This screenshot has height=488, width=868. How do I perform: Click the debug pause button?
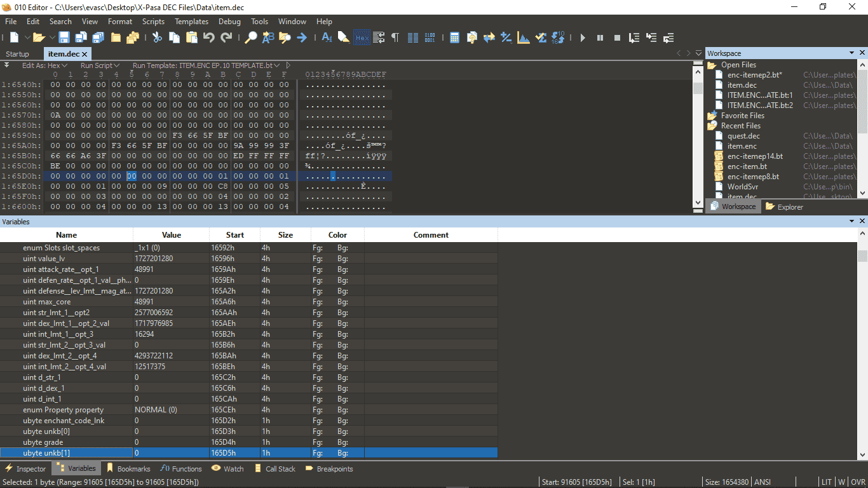(x=600, y=37)
